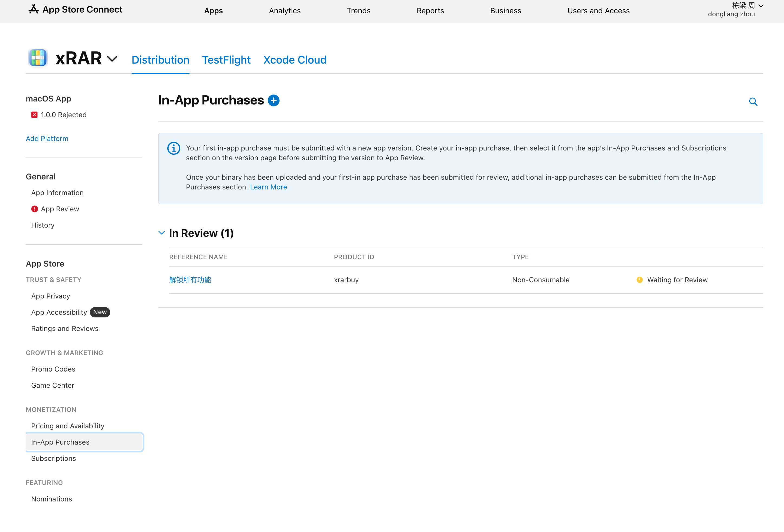Open the Xcode Cloud tab
Image resolution: width=784 pixels, height=532 pixels.
coord(295,60)
